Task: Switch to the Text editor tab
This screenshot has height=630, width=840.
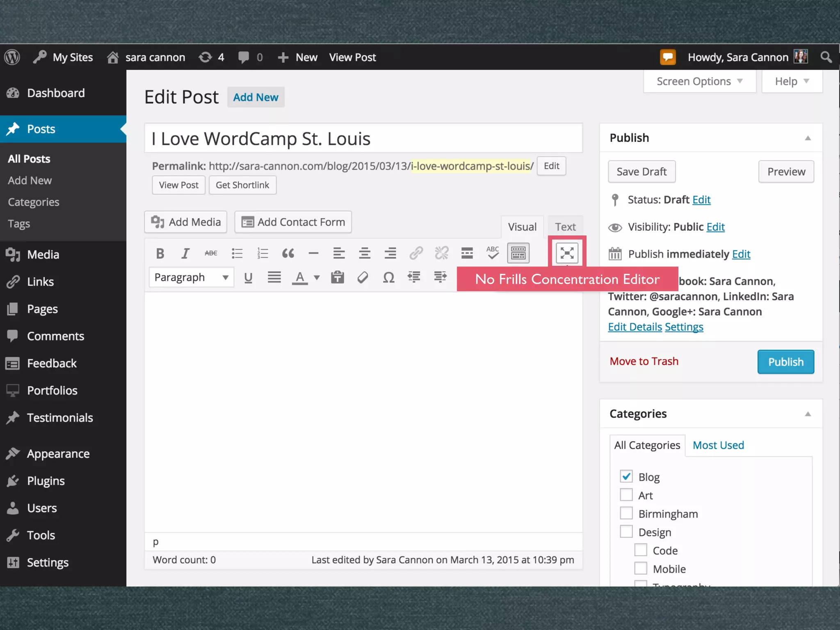Action: tap(565, 227)
